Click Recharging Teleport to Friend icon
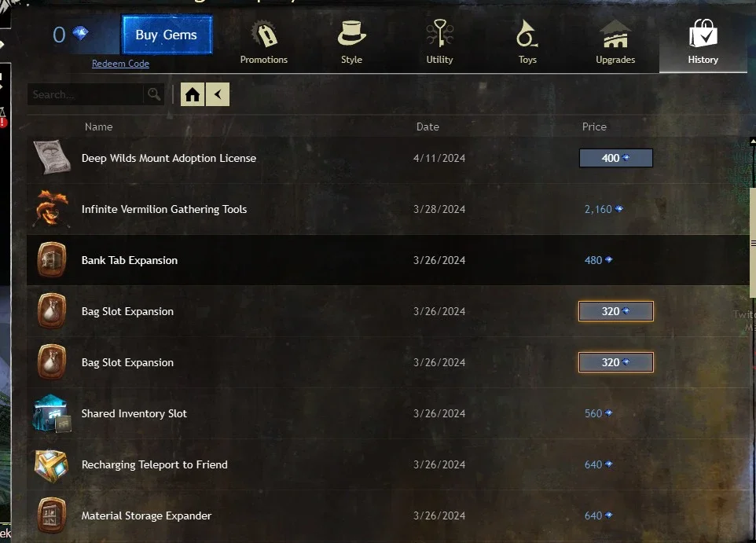This screenshot has height=543, width=756. coord(52,465)
